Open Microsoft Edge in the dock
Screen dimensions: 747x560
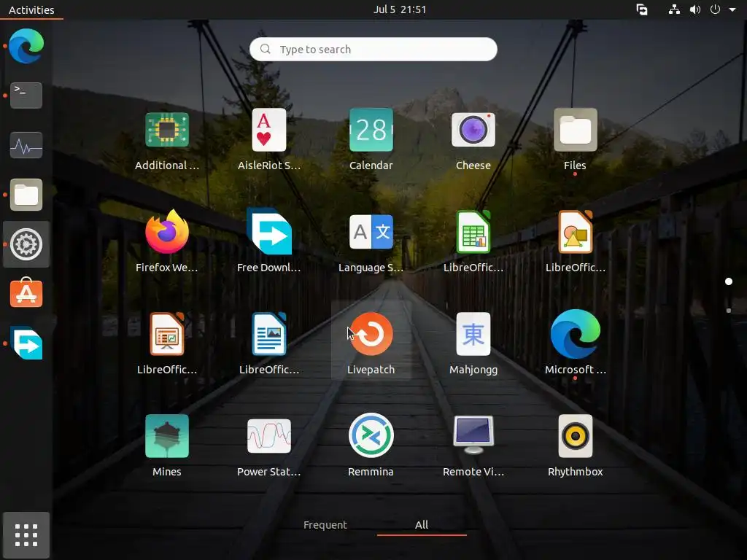(26, 46)
